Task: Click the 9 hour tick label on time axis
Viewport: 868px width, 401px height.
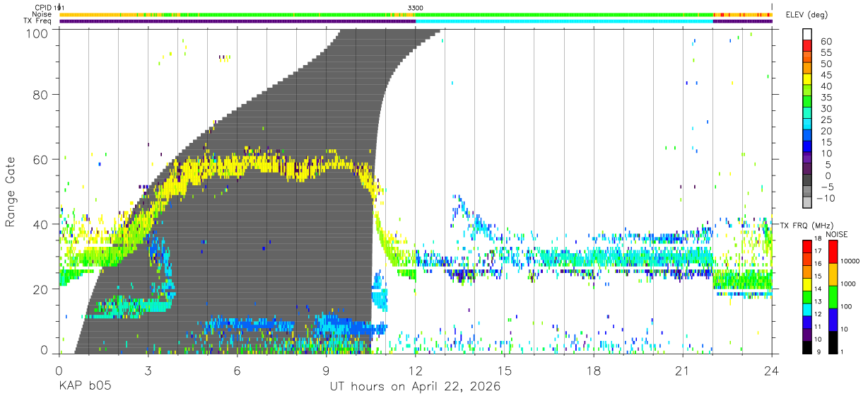Action: pyautogui.click(x=326, y=371)
